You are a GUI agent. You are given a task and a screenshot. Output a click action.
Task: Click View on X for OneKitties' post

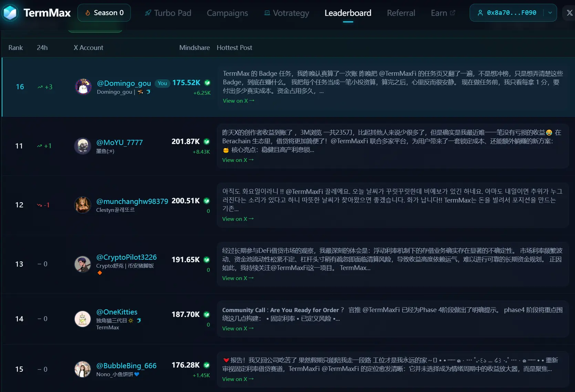238,328
